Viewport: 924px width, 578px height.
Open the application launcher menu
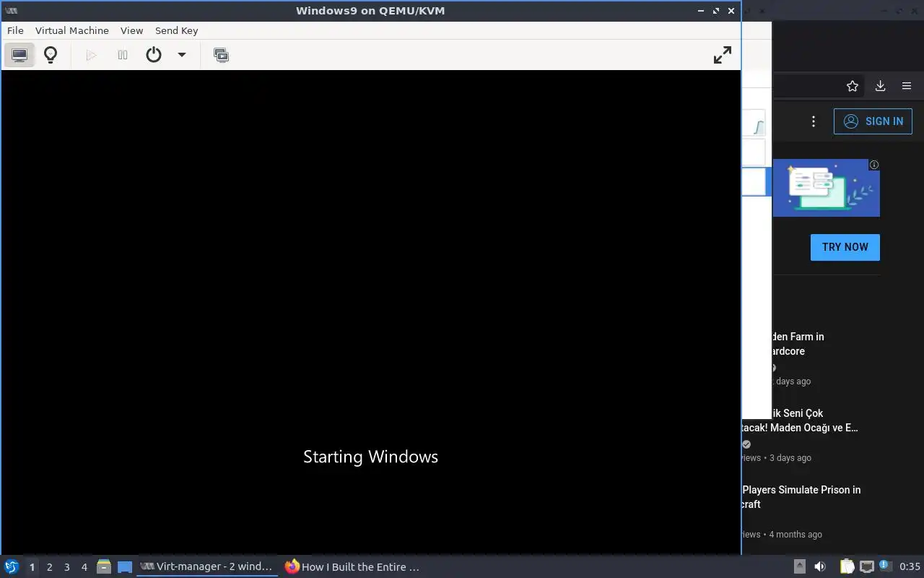12,566
